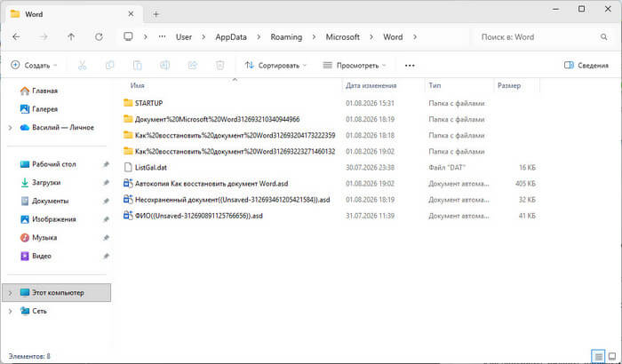
Task: Close the Word tab
Action: (131, 14)
